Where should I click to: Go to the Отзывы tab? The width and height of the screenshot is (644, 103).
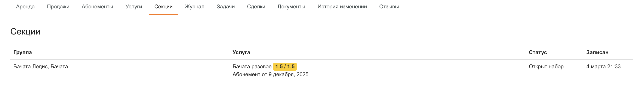[x=389, y=7]
